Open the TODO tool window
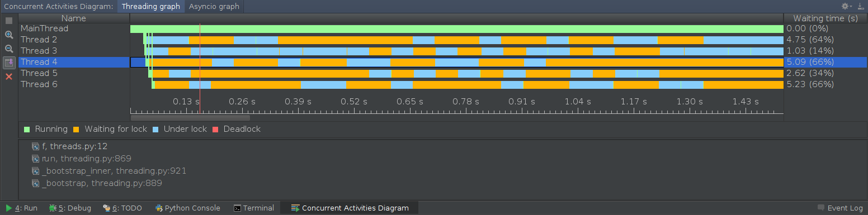 122,208
